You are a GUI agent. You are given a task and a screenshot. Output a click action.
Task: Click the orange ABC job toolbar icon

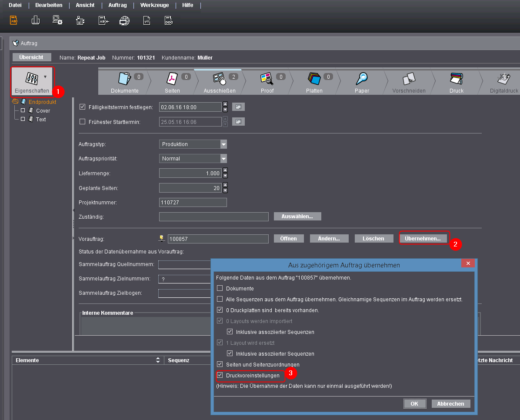tap(14, 20)
